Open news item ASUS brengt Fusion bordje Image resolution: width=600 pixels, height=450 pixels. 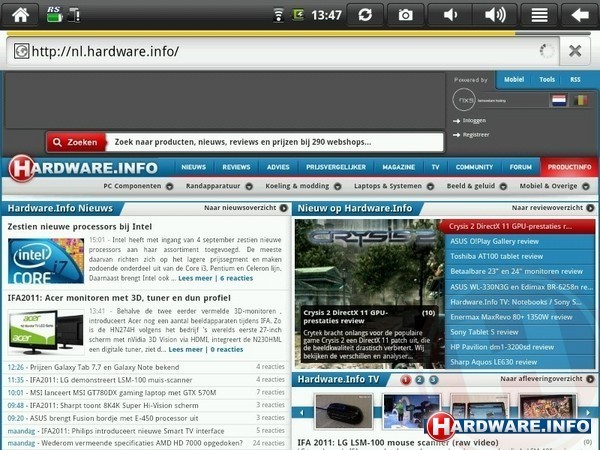(114, 418)
